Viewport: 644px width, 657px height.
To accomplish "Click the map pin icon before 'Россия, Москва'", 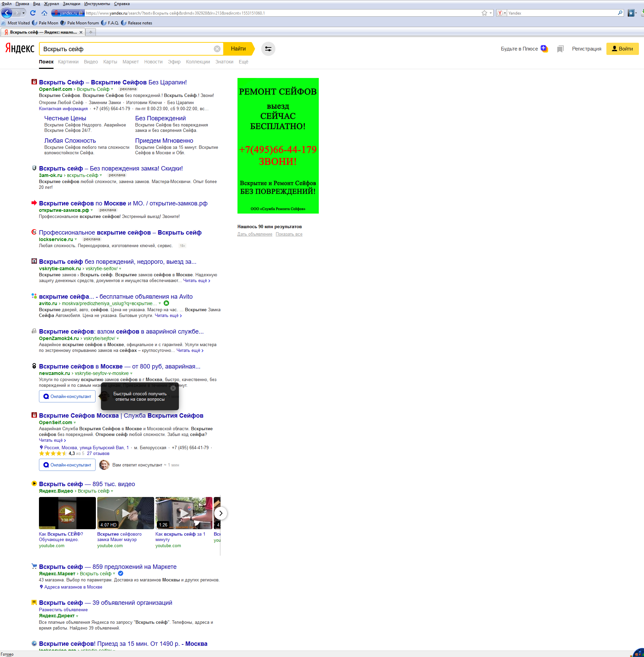I will pyautogui.click(x=41, y=448).
